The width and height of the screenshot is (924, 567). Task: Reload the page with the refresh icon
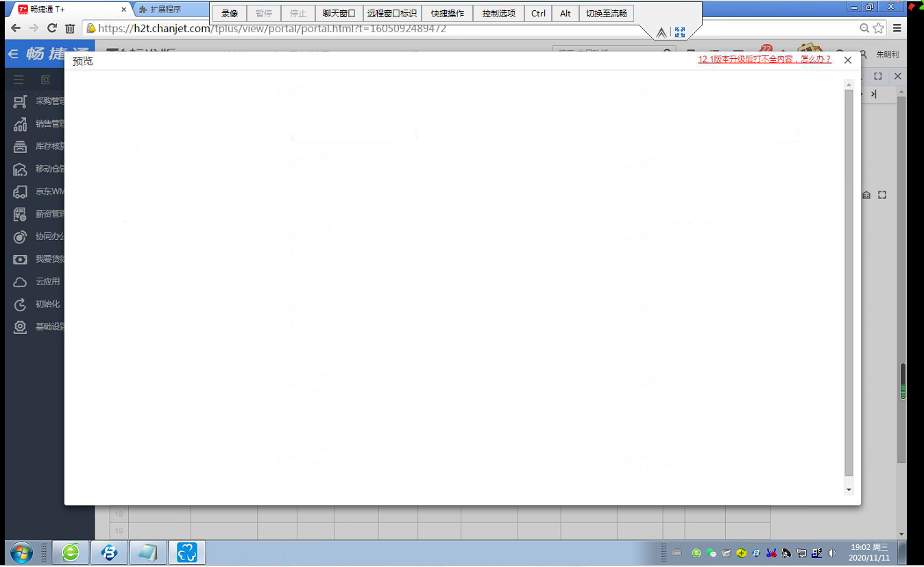[x=52, y=28]
